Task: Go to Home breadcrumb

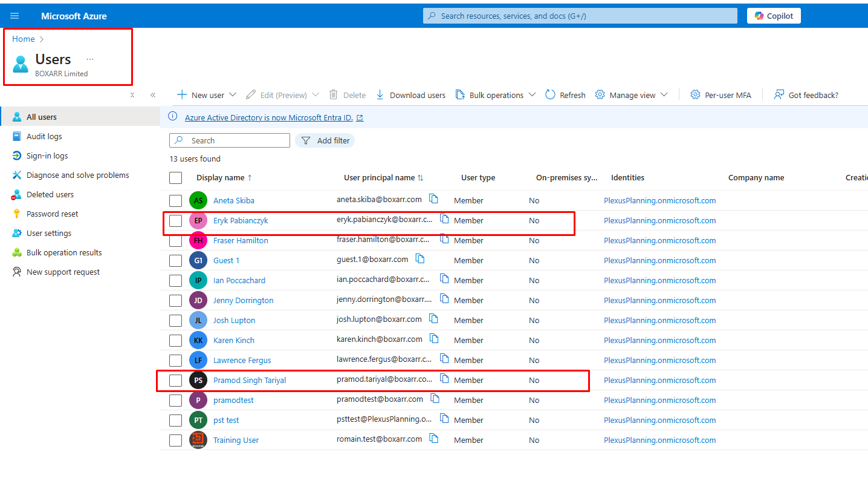Action: click(24, 39)
